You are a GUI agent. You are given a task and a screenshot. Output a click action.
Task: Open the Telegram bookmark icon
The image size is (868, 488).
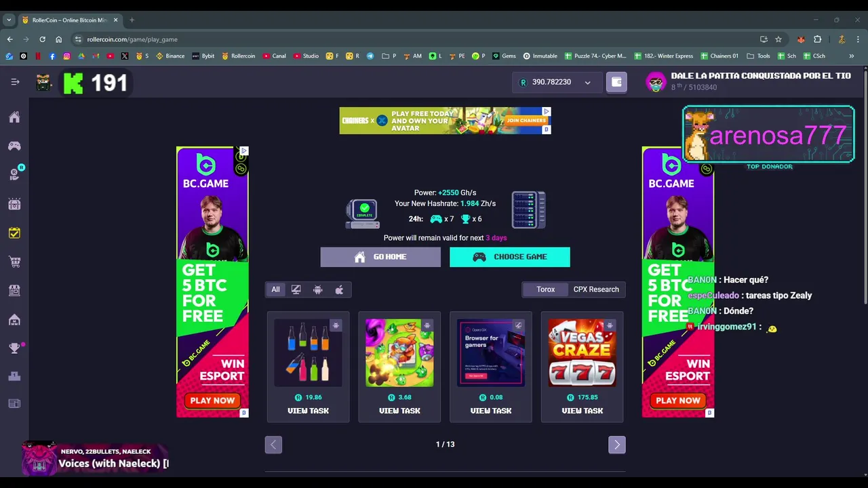(x=370, y=56)
